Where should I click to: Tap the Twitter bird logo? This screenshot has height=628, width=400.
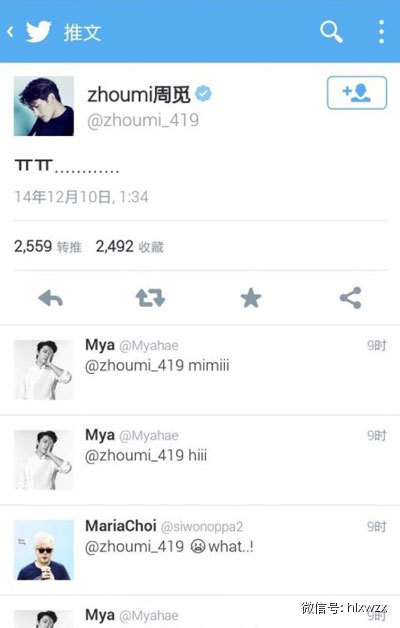pos(38,32)
